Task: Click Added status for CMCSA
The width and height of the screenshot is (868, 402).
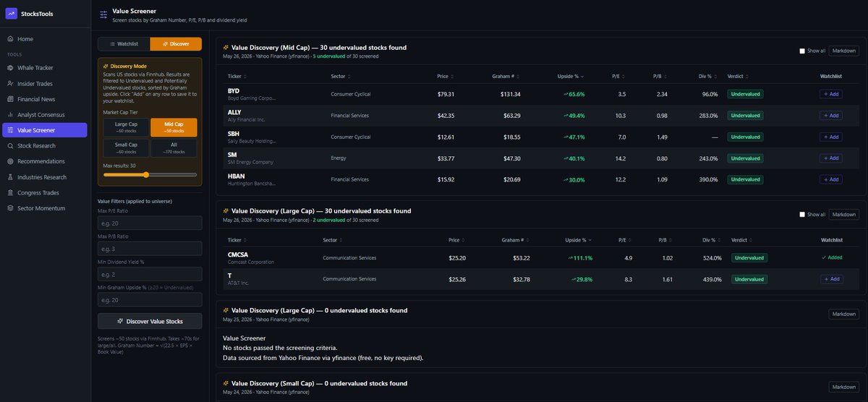Action: point(831,257)
